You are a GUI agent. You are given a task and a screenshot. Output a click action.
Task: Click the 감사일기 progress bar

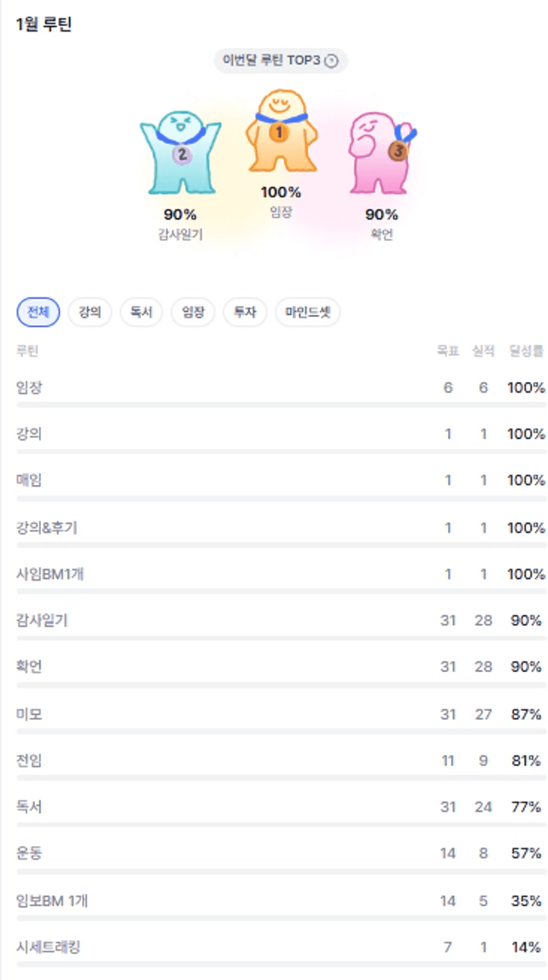281,638
